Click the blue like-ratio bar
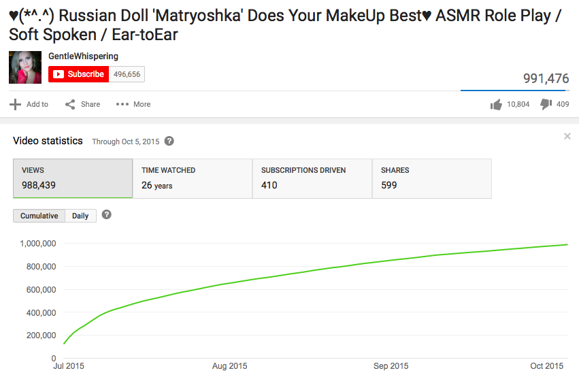The width and height of the screenshot is (579, 392). [x=512, y=90]
